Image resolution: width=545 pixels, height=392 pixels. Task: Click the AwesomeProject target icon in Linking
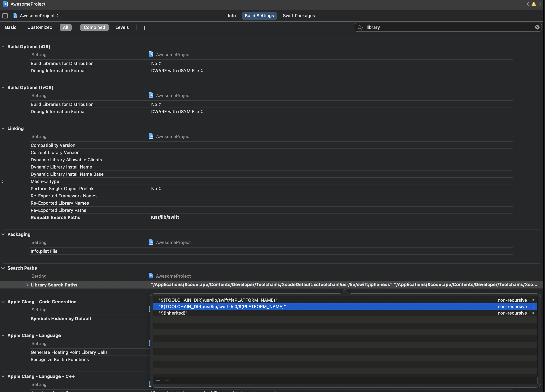point(151,136)
